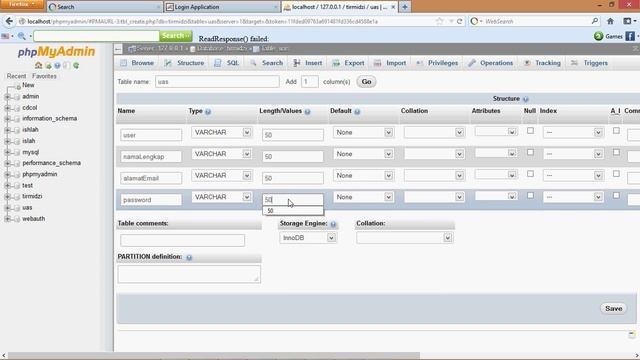Click the Facebook toolbar icon
Screen dimensions: 640x360
630,36
